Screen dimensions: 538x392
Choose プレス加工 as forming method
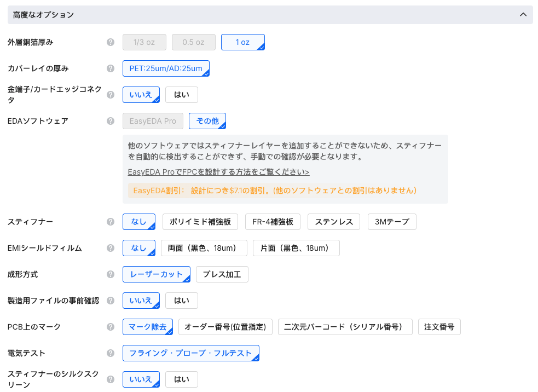pos(222,274)
